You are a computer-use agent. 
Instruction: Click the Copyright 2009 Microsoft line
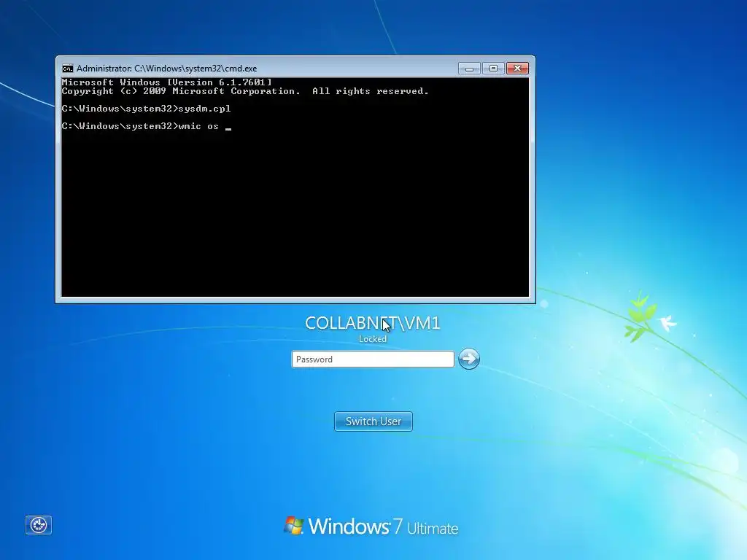tap(245, 91)
